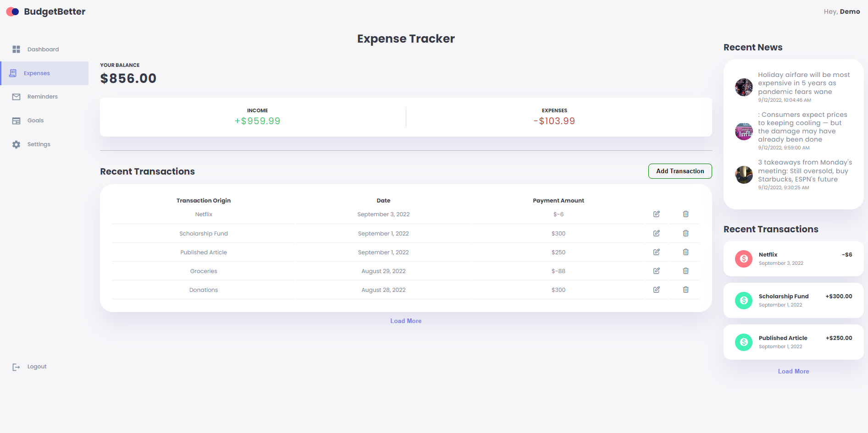Select the Dashboard grid icon in sidebar
Screen dimensions: 868x433
click(17, 49)
